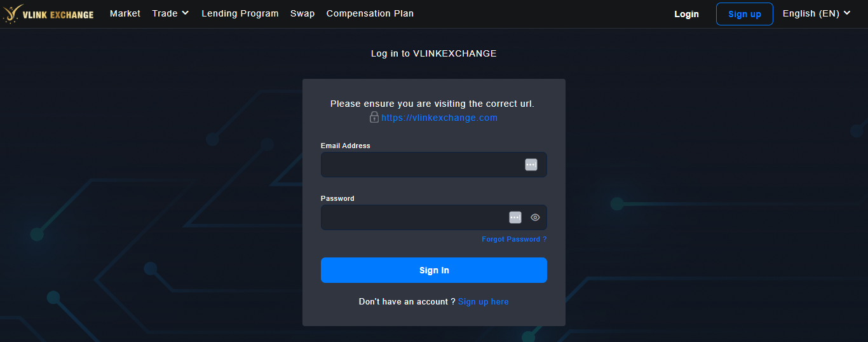868x342 pixels.
Task: Click the padlock icon beside the URL
Action: pos(374,118)
